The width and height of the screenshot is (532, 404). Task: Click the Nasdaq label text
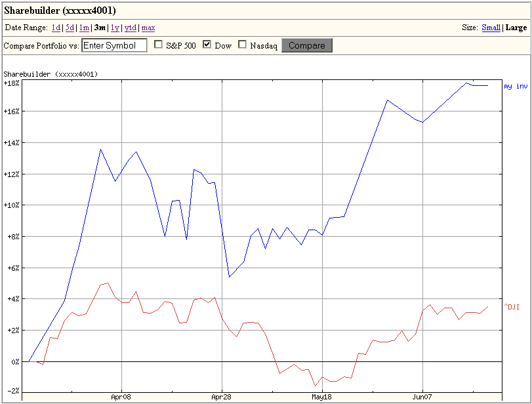point(264,46)
